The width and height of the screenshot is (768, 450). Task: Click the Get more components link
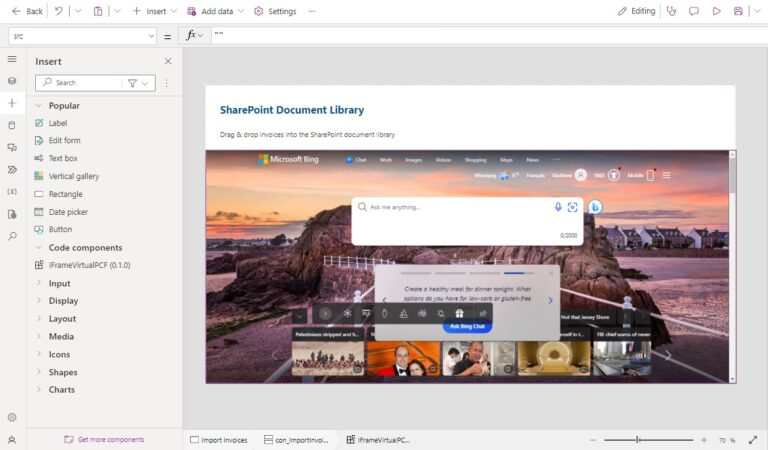click(x=104, y=440)
